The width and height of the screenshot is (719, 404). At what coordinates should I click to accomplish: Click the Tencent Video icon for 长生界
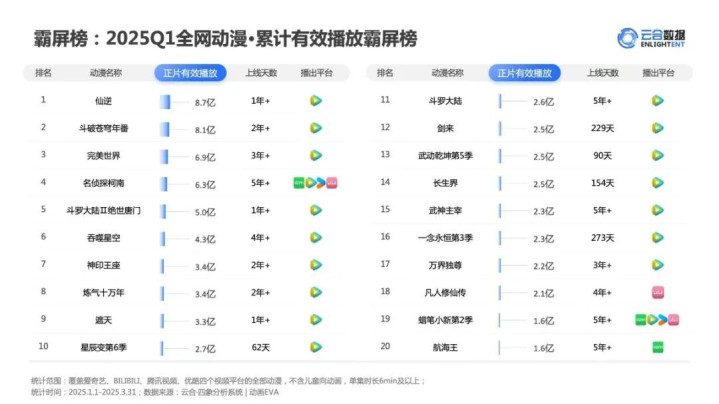click(x=658, y=183)
